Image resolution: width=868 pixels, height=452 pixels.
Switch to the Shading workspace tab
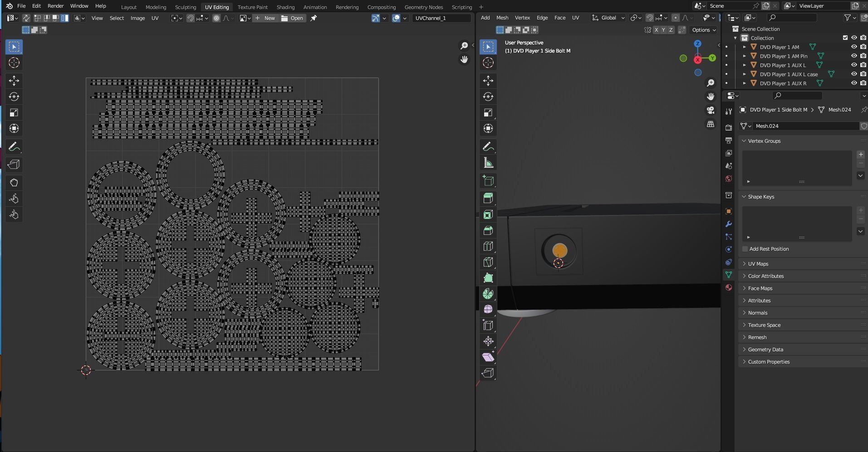pos(285,7)
